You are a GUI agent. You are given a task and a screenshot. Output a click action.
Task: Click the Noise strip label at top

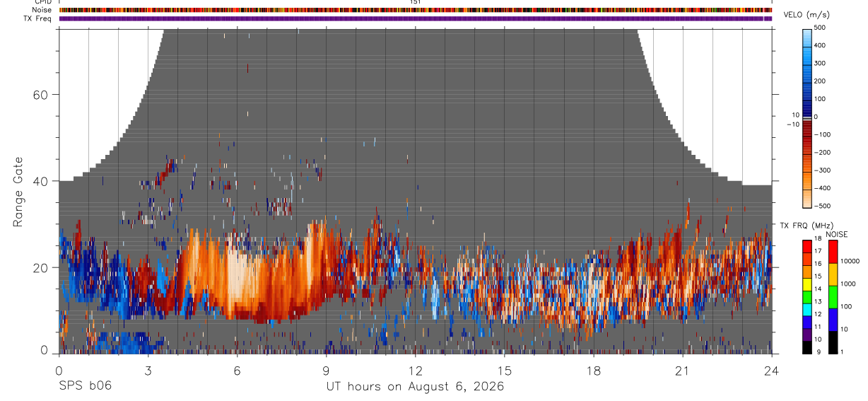pos(42,10)
